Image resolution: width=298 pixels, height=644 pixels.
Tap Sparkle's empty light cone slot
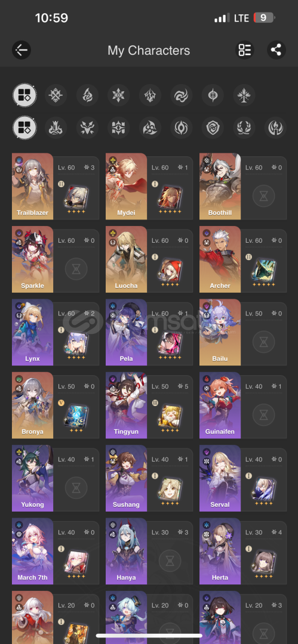[76, 269]
